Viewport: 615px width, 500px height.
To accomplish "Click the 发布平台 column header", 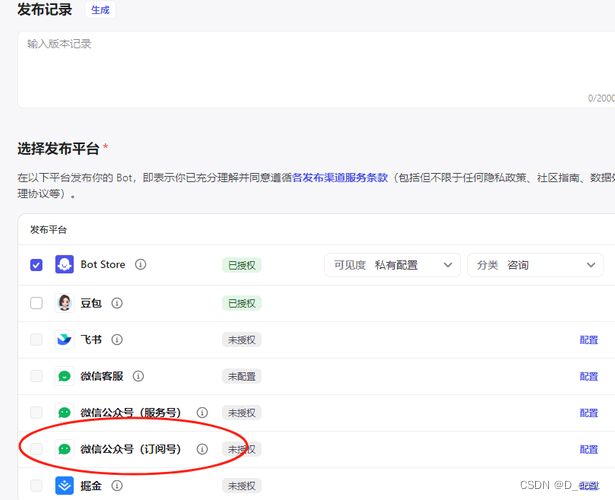I will click(49, 230).
